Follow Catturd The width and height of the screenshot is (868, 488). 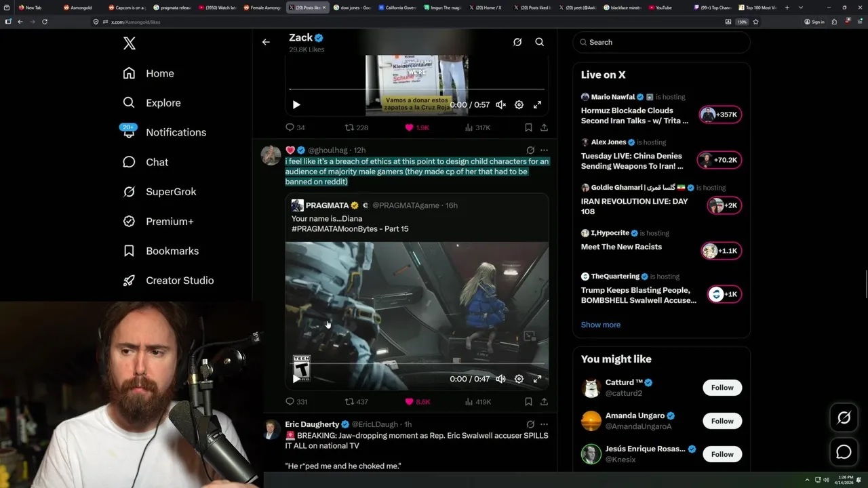pos(722,388)
